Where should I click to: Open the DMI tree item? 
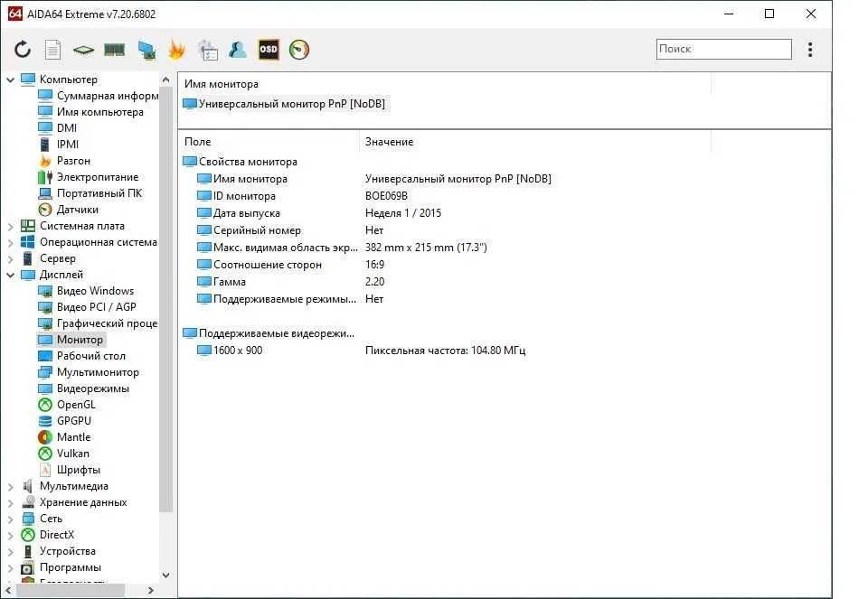coord(58,127)
